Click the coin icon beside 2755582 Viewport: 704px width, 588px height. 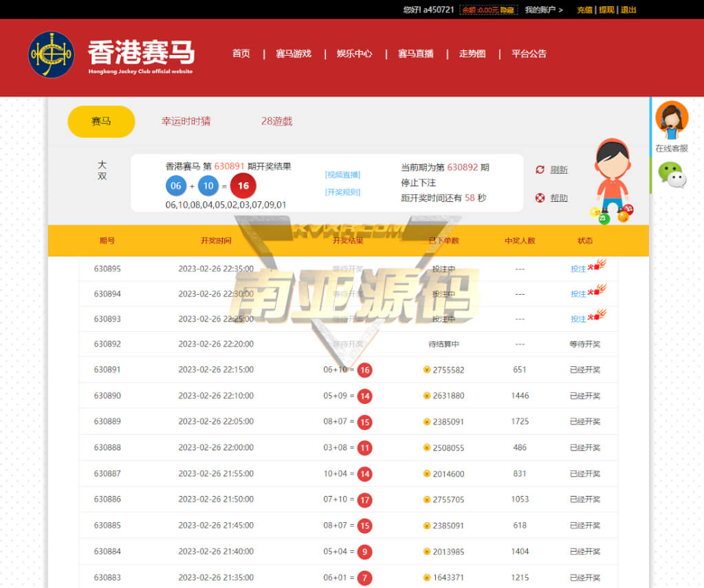(x=426, y=370)
